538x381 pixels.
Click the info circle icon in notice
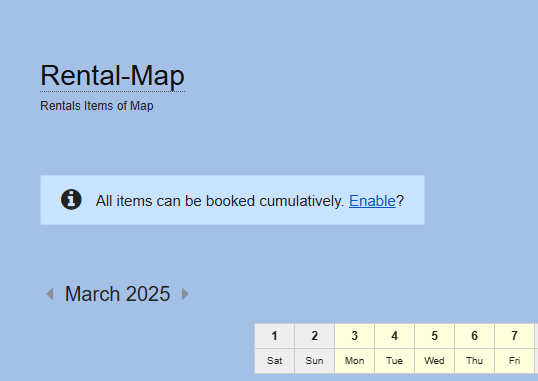(x=71, y=199)
